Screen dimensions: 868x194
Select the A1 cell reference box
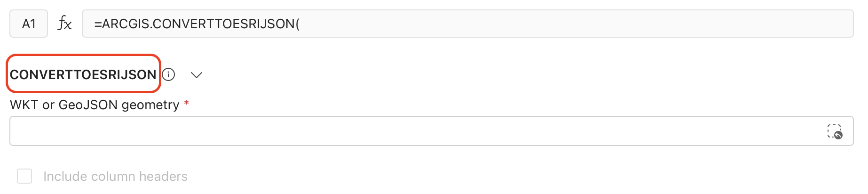pyautogui.click(x=29, y=24)
